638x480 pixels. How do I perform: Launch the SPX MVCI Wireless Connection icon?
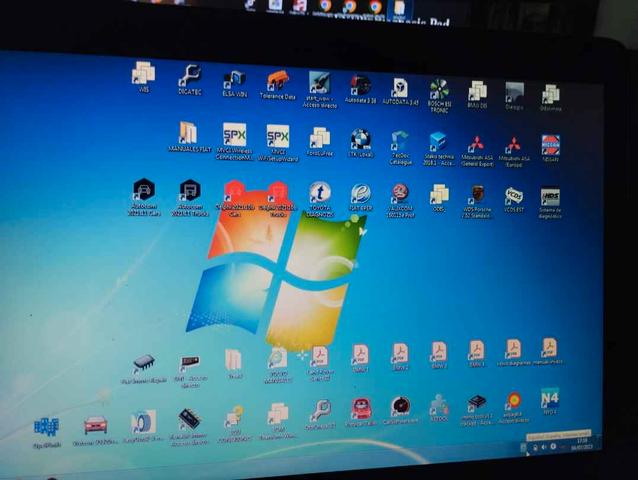point(234,136)
